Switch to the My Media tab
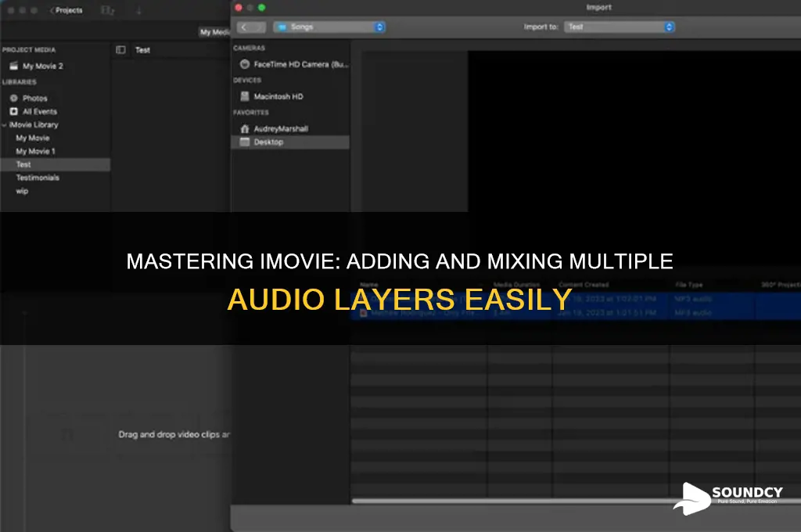 click(x=214, y=31)
